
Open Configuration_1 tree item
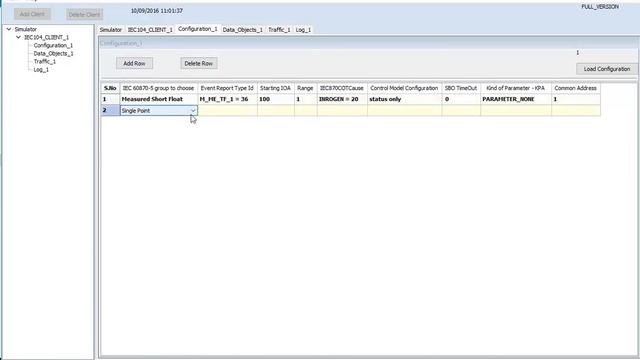pos(53,45)
